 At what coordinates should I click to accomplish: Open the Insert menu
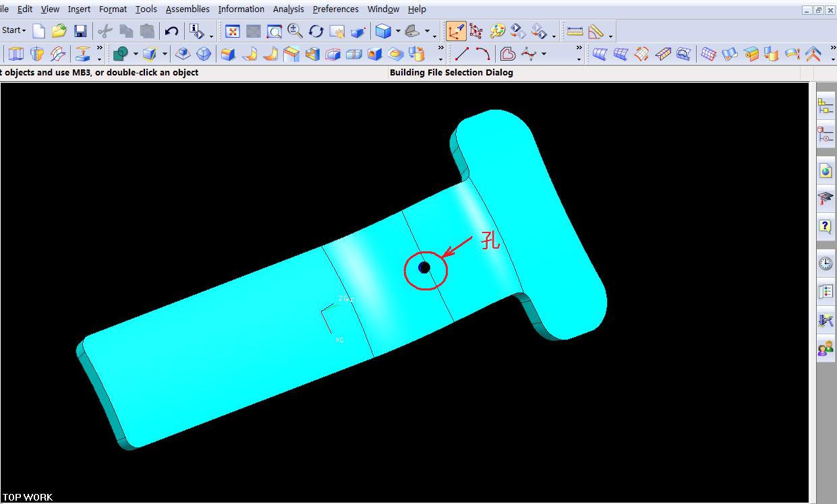tap(79, 9)
